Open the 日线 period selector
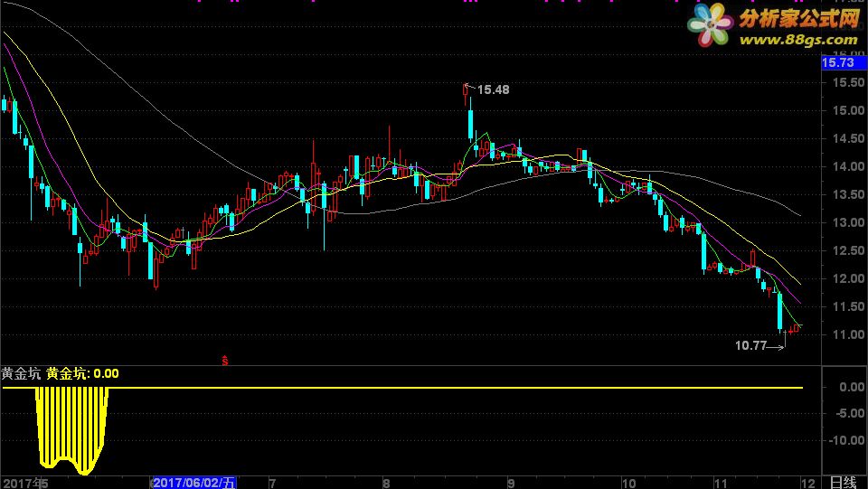 coord(843,483)
